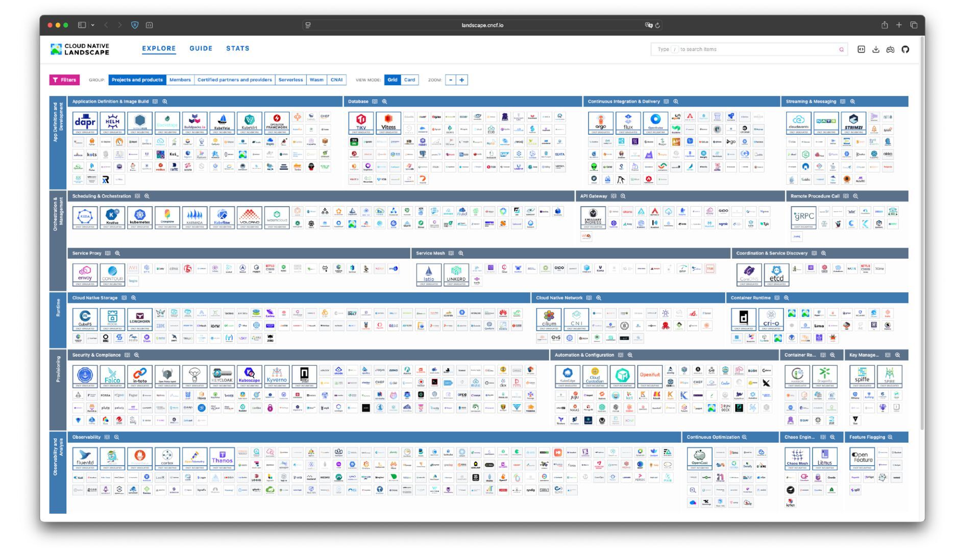
Task: Click the zoom plus button
Action: tap(462, 80)
